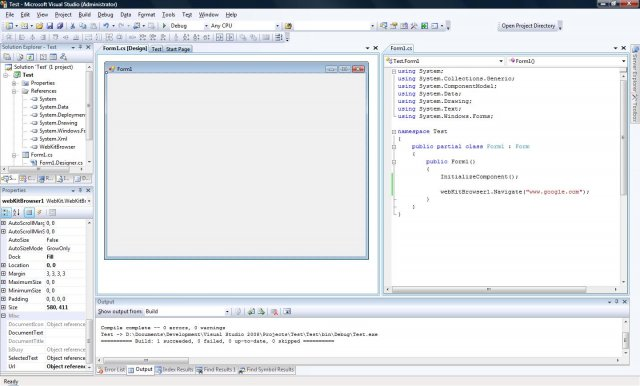This screenshot has width=640, height=386.
Task: Open the Any CPU platform dropdown
Action: tap(278, 26)
